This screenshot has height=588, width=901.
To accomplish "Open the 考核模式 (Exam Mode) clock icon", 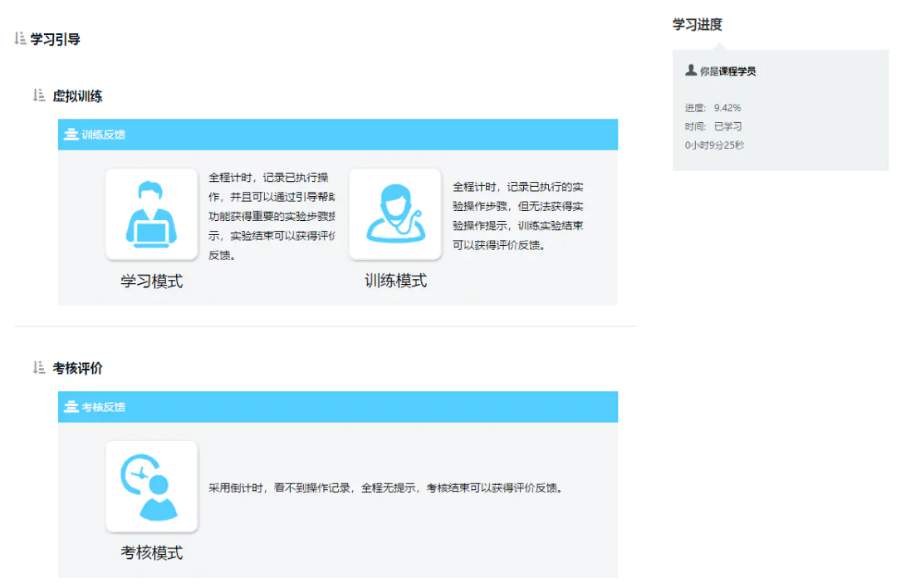I will [x=151, y=487].
